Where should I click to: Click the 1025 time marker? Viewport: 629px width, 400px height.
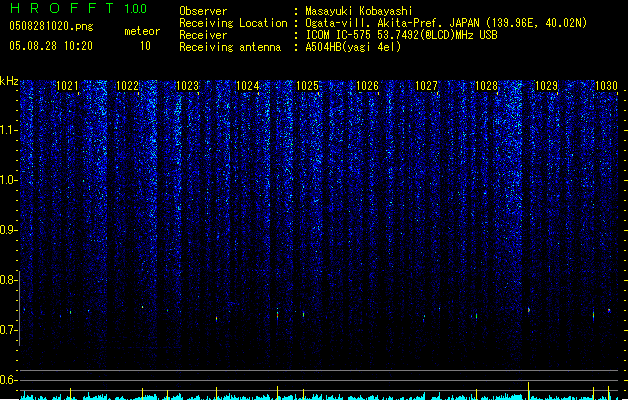307,86
